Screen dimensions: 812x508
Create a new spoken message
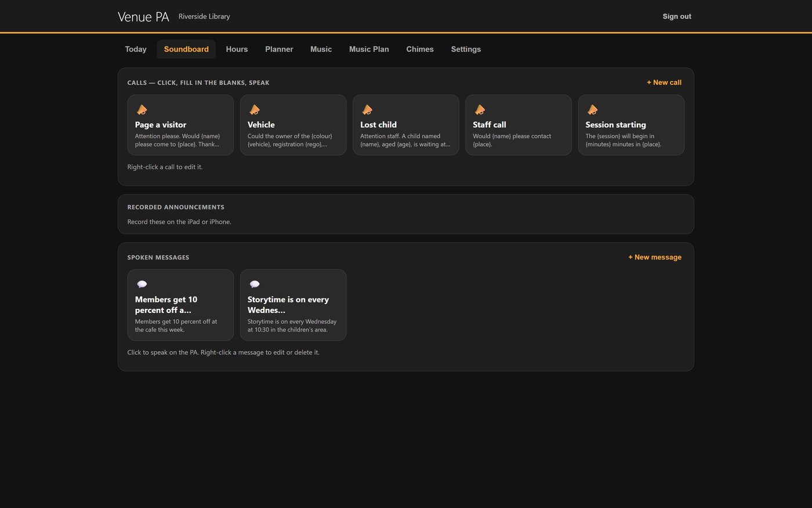point(655,257)
